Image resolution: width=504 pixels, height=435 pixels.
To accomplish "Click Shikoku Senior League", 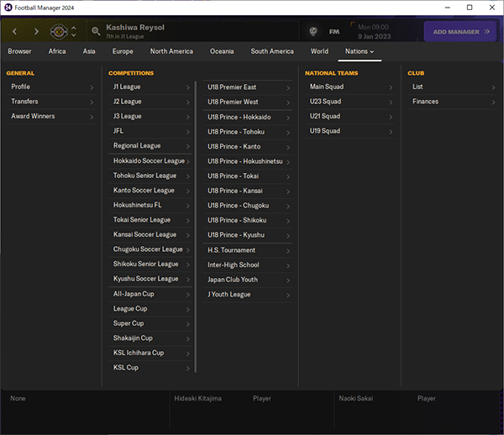I will [x=150, y=264].
